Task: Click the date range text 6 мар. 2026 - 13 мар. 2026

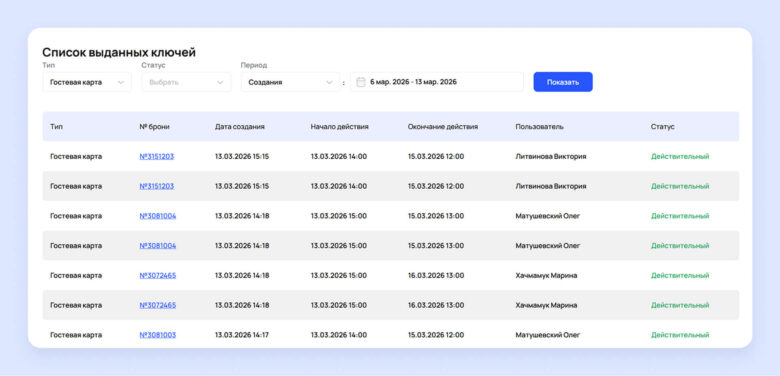Action: tap(413, 82)
